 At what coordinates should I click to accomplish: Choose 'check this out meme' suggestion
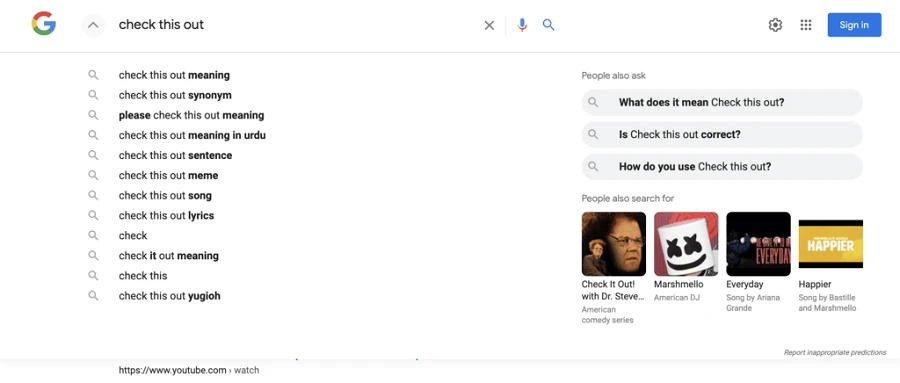[168, 176]
